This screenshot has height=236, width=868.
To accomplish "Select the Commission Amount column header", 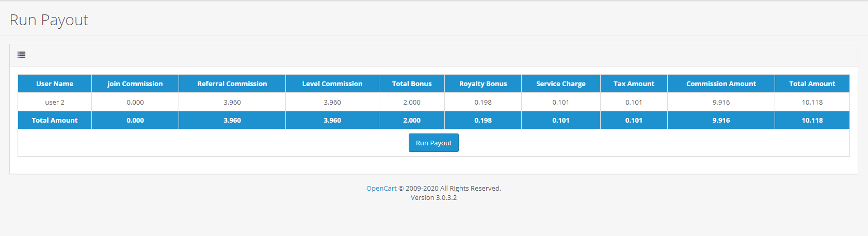I will click(x=721, y=83).
